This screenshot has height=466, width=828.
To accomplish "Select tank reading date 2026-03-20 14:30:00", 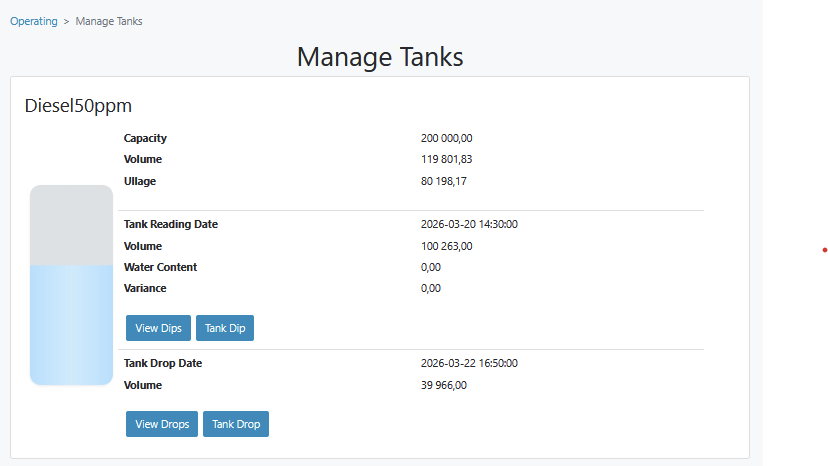I will [469, 224].
